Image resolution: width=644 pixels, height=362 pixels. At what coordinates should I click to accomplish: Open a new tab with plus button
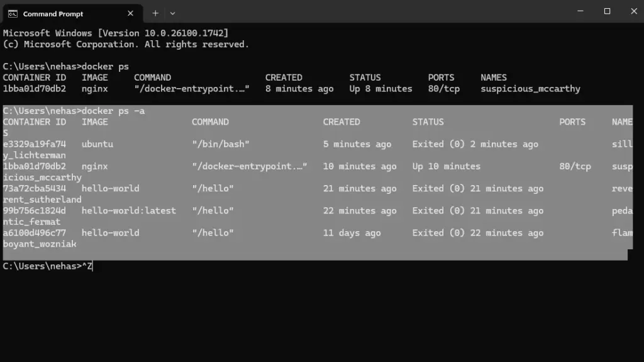(x=155, y=13)
